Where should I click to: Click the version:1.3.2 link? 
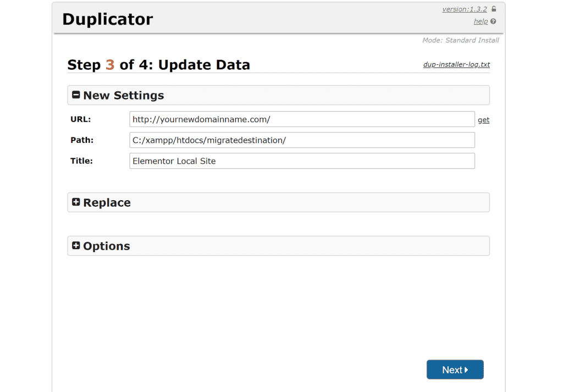pos(463,9)
